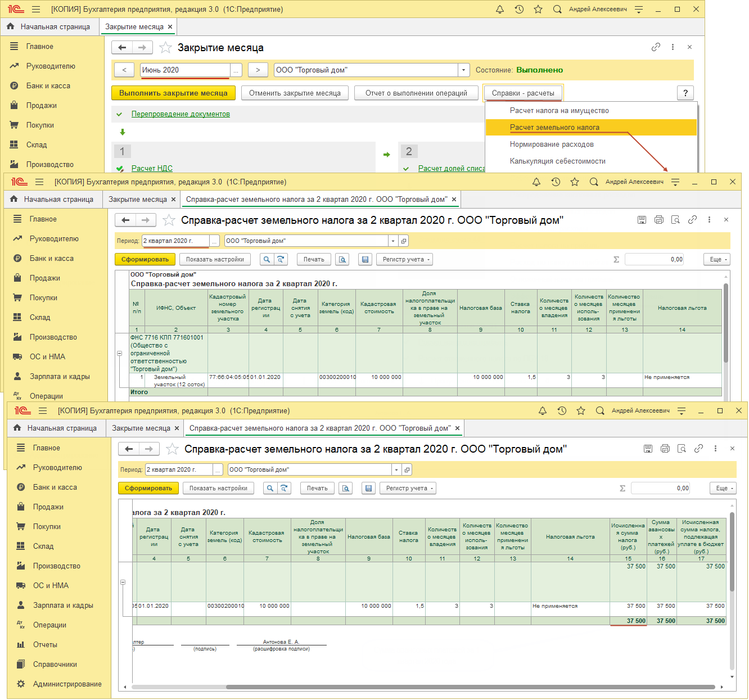Viewport: 749px width, 700px height.
Task: Open the search magnifier in the top window title bar
Action: click(557, 10)
